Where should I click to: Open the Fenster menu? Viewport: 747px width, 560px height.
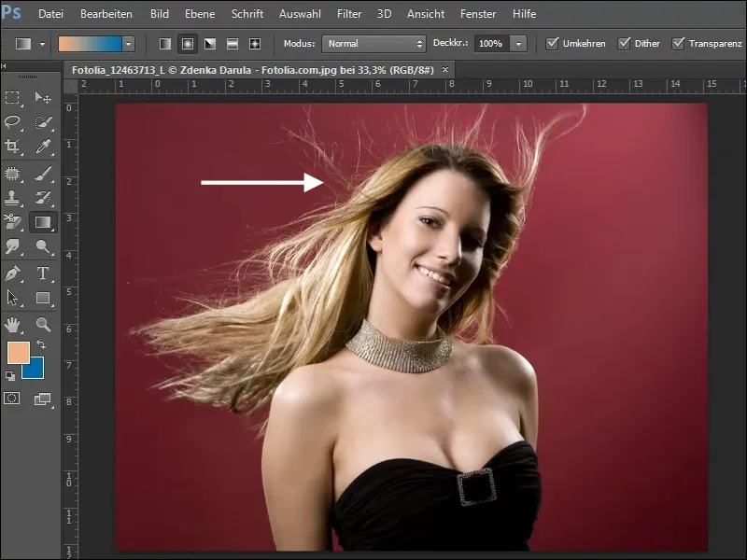click(x=478, y=14)
